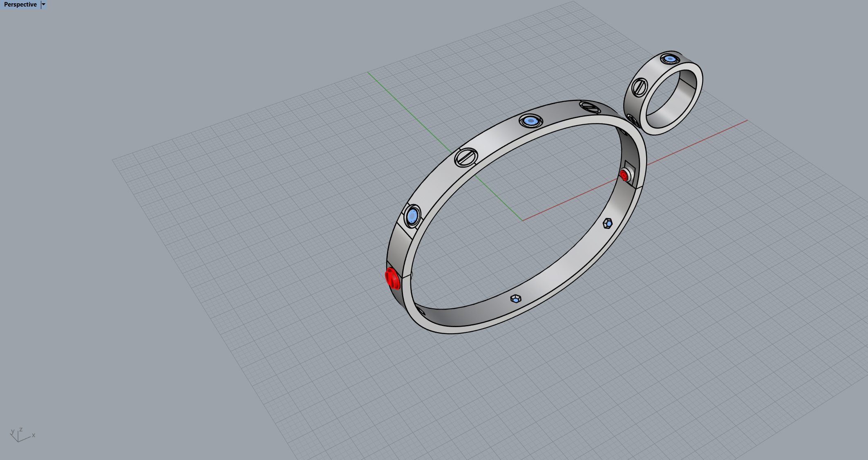Open the Perspective viewport dropdown arrow
The width and height of the screenshot is (868, 460).
43,4
